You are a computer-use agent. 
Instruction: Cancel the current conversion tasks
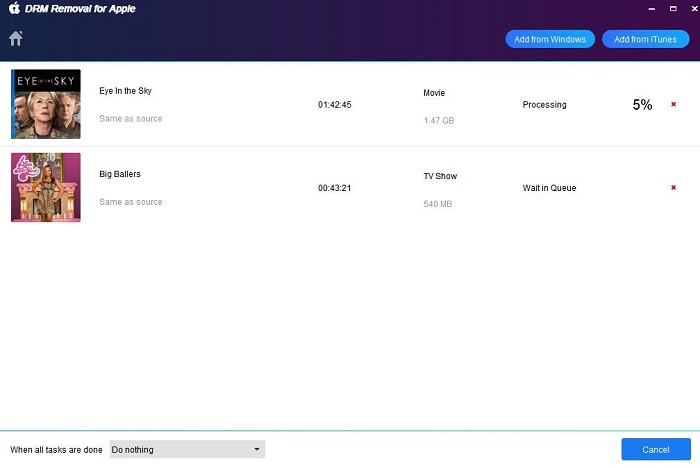point(655,449)
